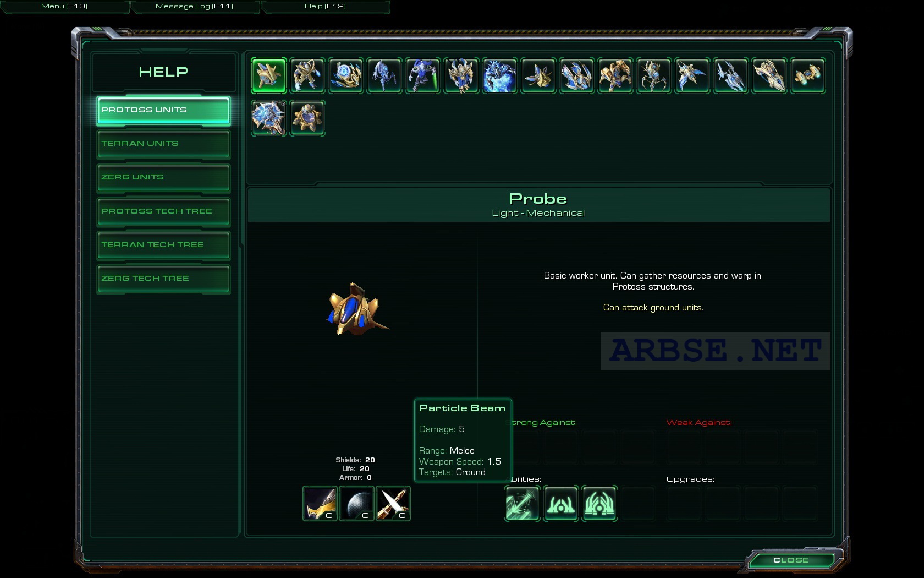Screen dimensions: 924x578
Task: Click the Help (F12) button
Action: [326, 7]
